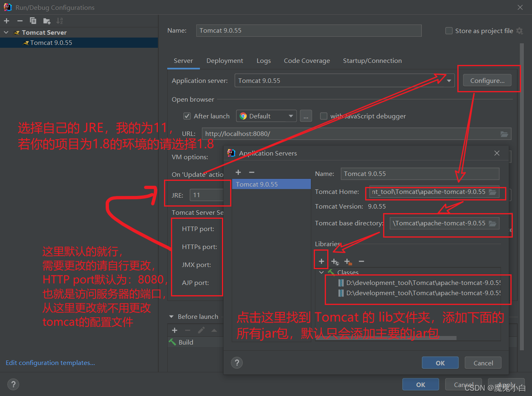Remove the selected run configuration with minus icon
Image resolution: width=532 pixels, height=396 pixels.
tap(20, 21)
